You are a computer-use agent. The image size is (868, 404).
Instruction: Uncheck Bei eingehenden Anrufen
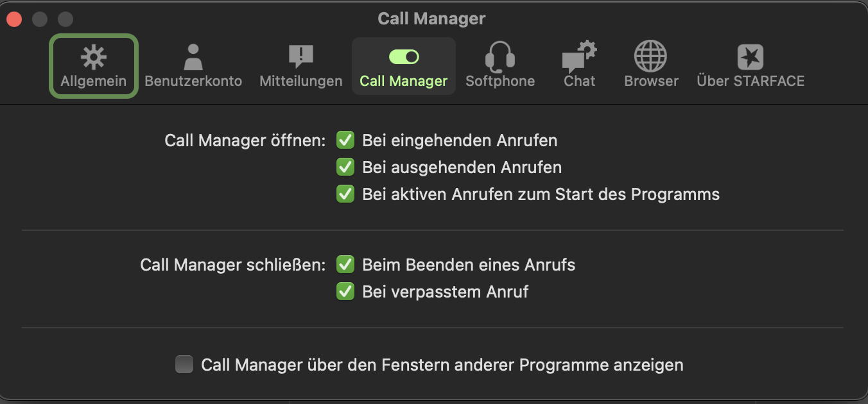point(345,140)
